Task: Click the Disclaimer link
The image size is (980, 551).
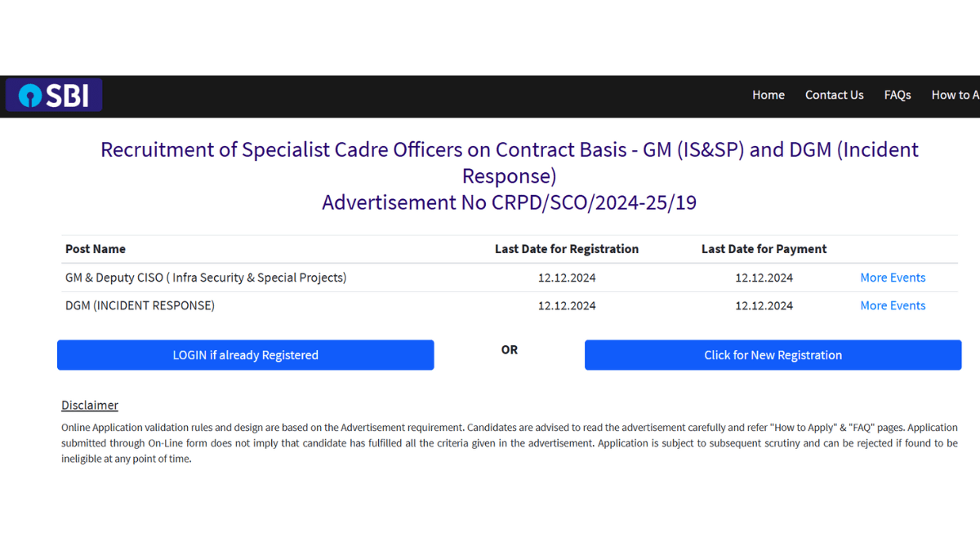Action: point(89,405)
